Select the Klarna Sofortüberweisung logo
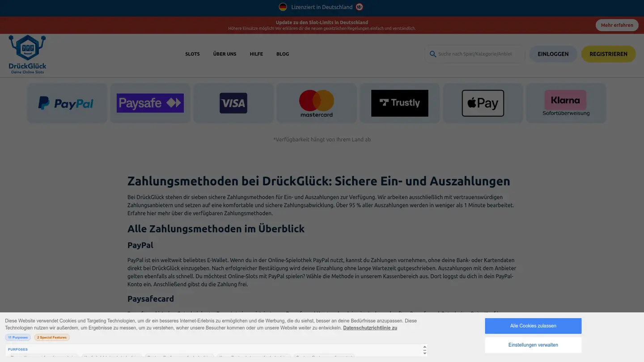Viewport: 644px width, 362px height. (566, 103)
